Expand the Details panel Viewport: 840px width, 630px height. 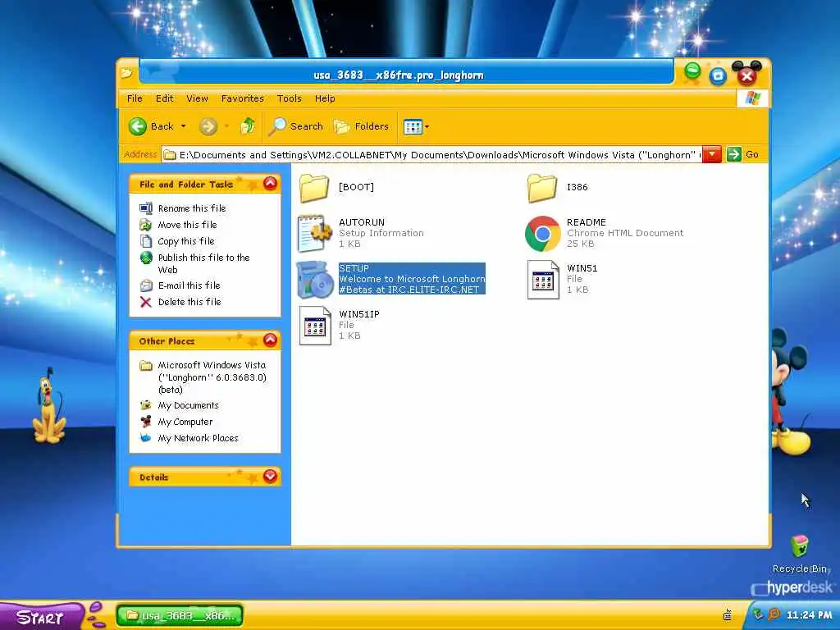coord(271,476)
